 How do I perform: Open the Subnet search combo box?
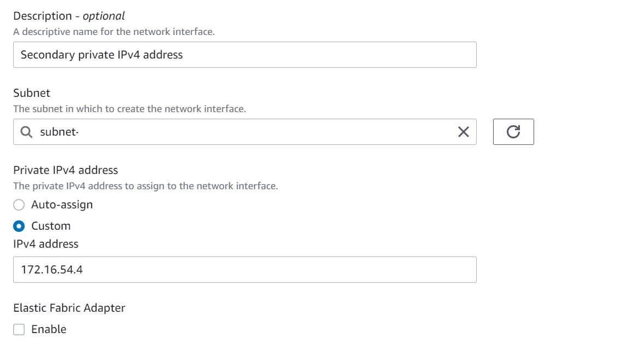pos(241,132)
